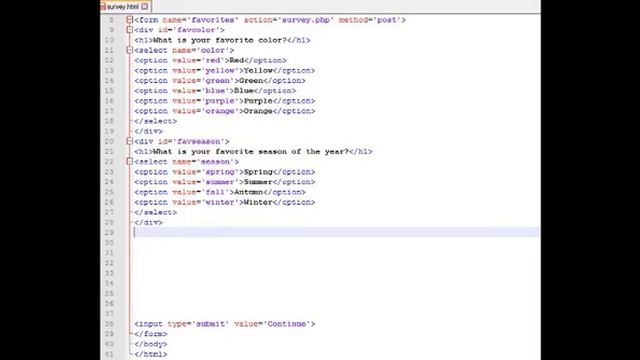This screenshot has height=360, width=640.
Task: Click the option line for 'Autumn'
Action: pos(220,192)
